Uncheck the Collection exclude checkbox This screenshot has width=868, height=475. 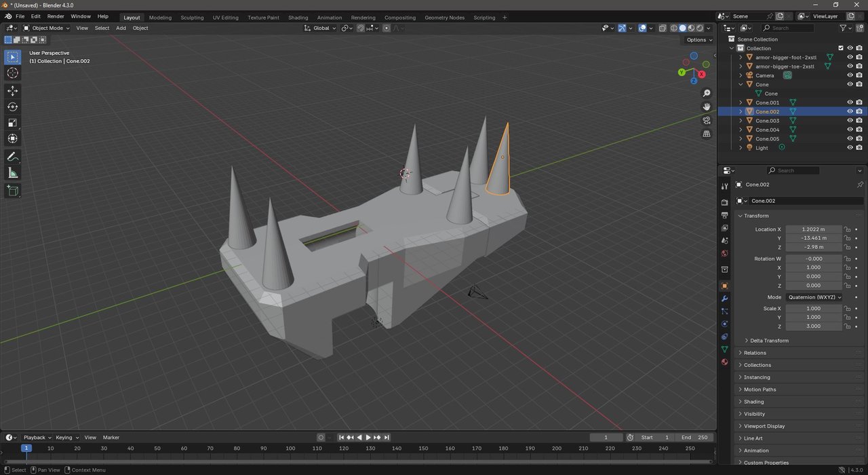pyautogui.click(x=841, y=48)
